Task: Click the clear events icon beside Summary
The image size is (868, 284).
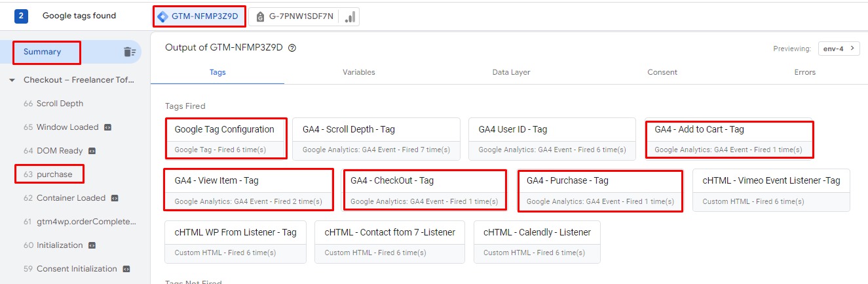Action: tap(130, 52)
